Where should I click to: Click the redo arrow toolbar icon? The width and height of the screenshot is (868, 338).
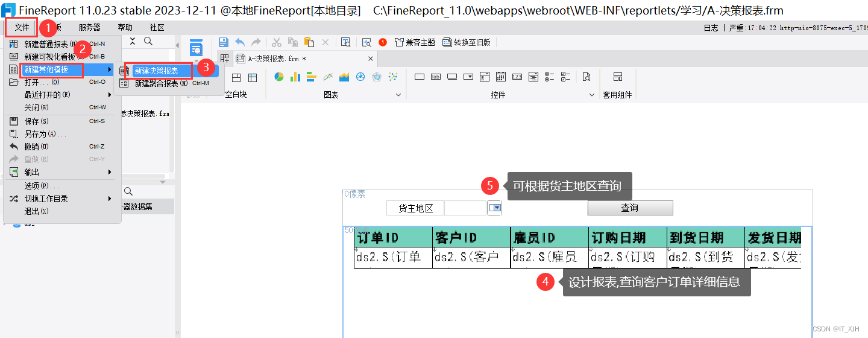click(256, 42)
